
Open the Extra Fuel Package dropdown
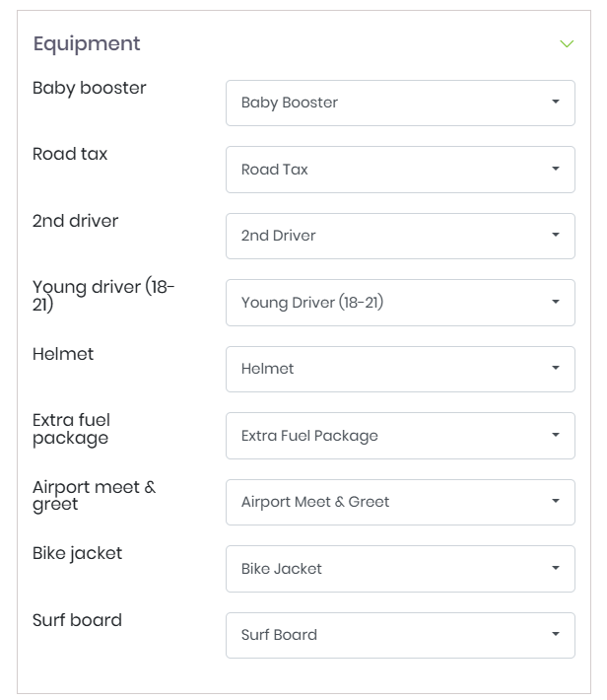(x=399, y=436)
